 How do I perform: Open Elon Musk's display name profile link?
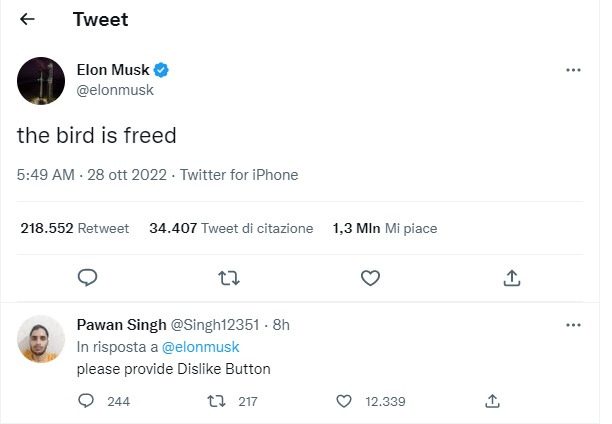tap(113, 70)
